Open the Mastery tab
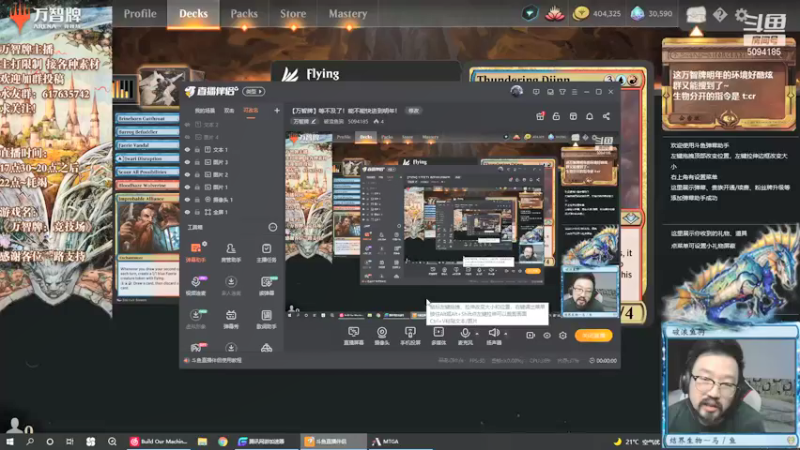This screenshot has height=450, width=800. click(347, 14)
